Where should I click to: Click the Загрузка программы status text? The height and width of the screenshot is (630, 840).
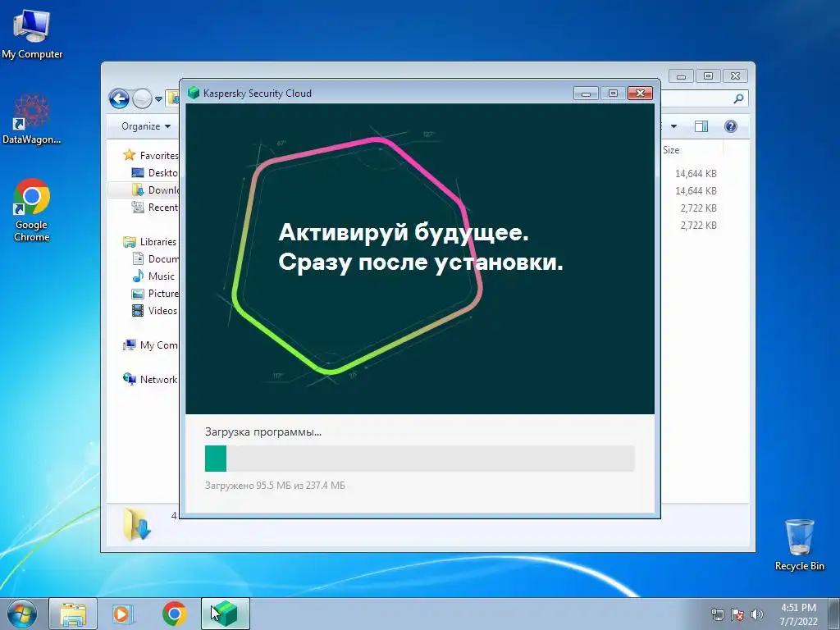coord(263,431)
